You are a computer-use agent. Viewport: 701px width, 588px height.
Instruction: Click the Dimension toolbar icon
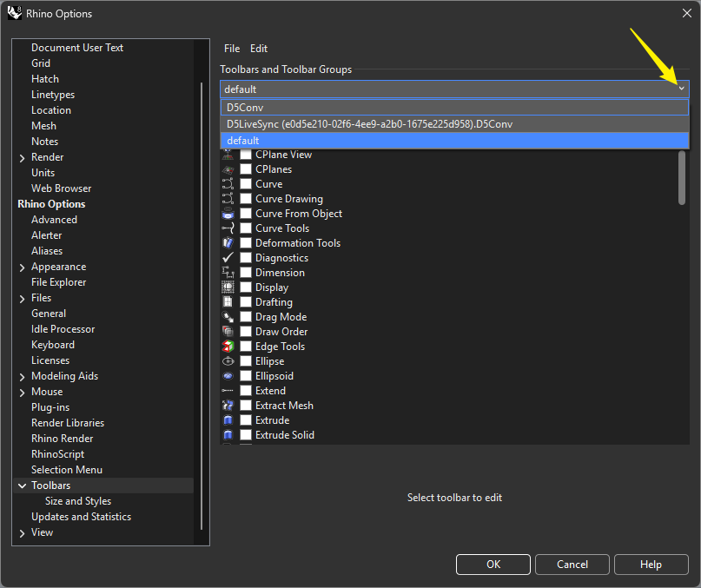pos(228,273)
